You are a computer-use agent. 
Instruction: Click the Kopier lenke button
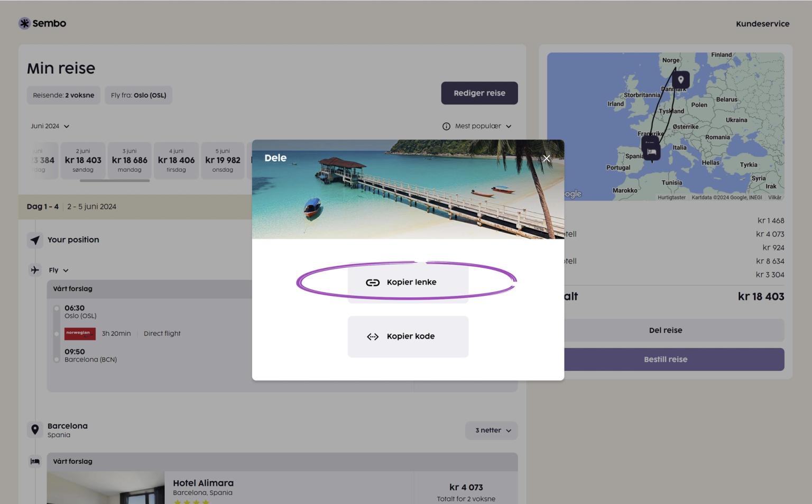click(x=408, y=283)
